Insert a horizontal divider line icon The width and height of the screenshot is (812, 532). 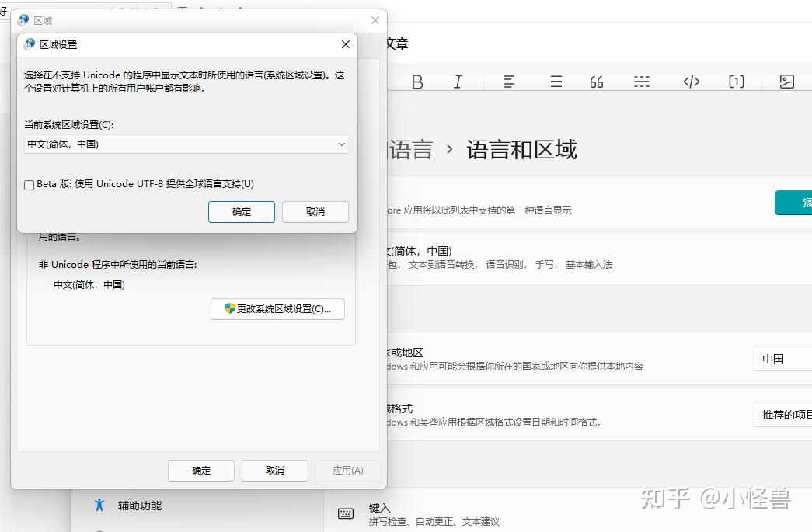pyautogui.click(x=642, y=82)
